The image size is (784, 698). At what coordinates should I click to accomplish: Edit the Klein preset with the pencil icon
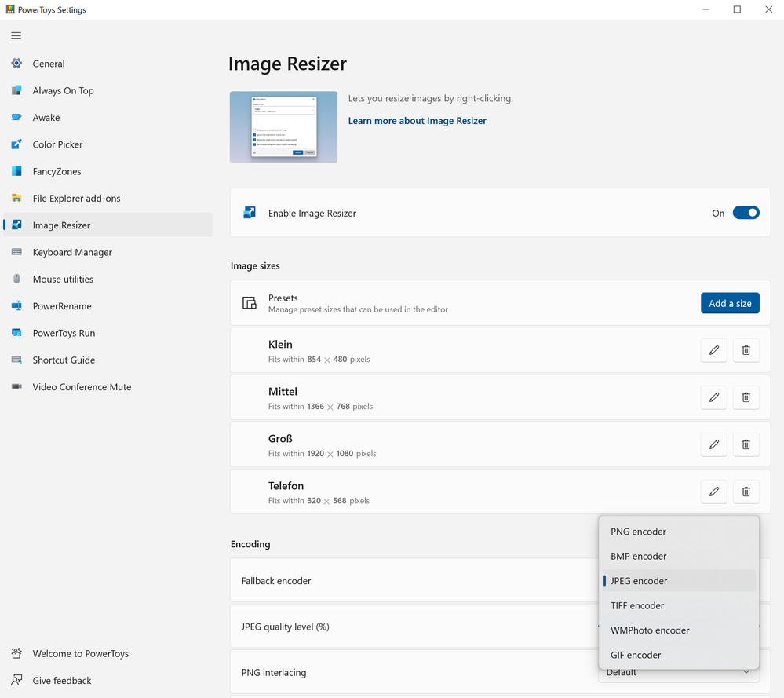[713, 350]
